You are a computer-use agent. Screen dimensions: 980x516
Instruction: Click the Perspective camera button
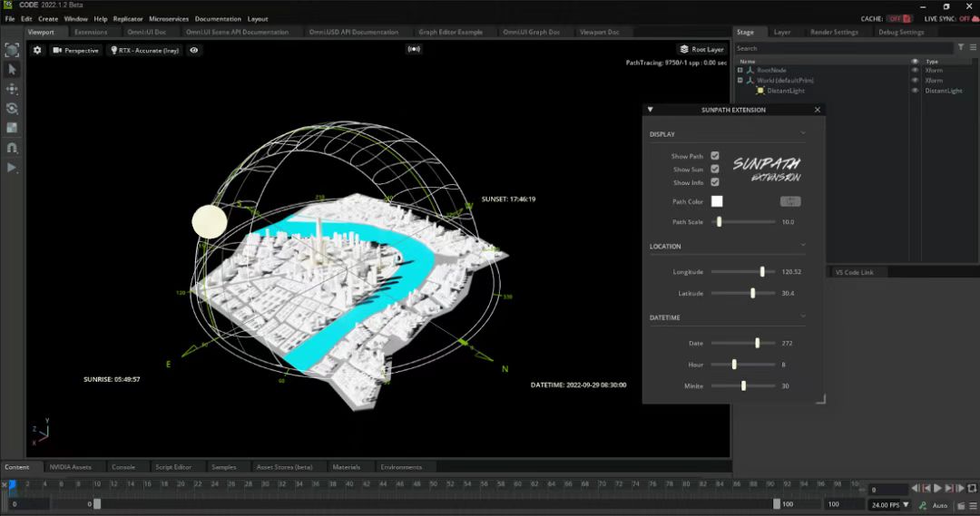coord(75,50)
